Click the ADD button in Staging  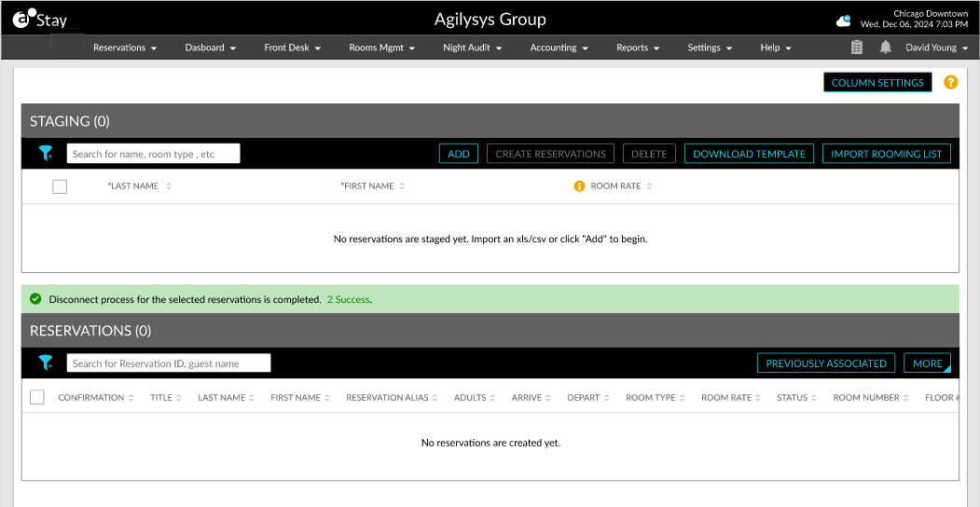click(459, 154)
